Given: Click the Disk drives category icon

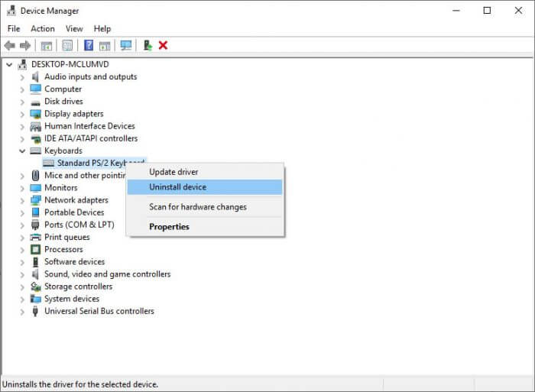Looking at the screenshot, I should (x=35, y=102).
